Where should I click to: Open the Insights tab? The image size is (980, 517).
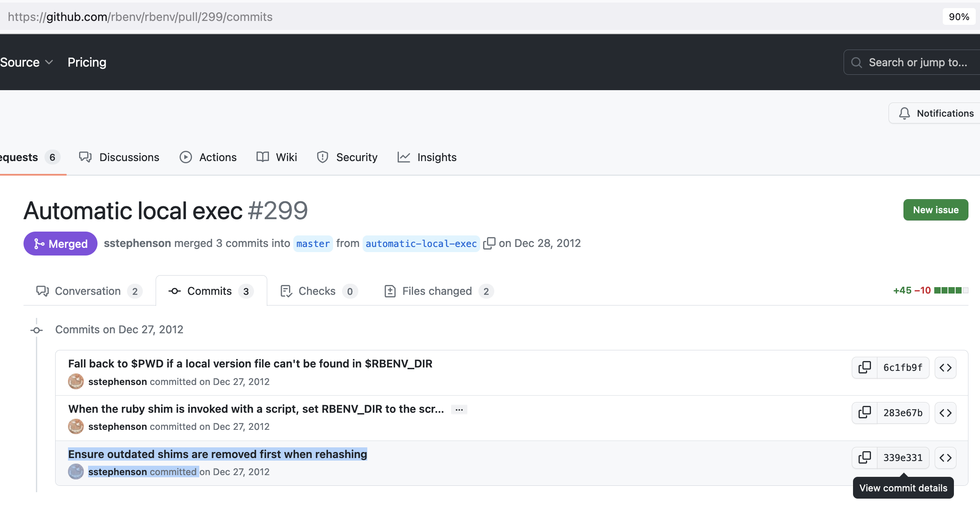(427, 157)
